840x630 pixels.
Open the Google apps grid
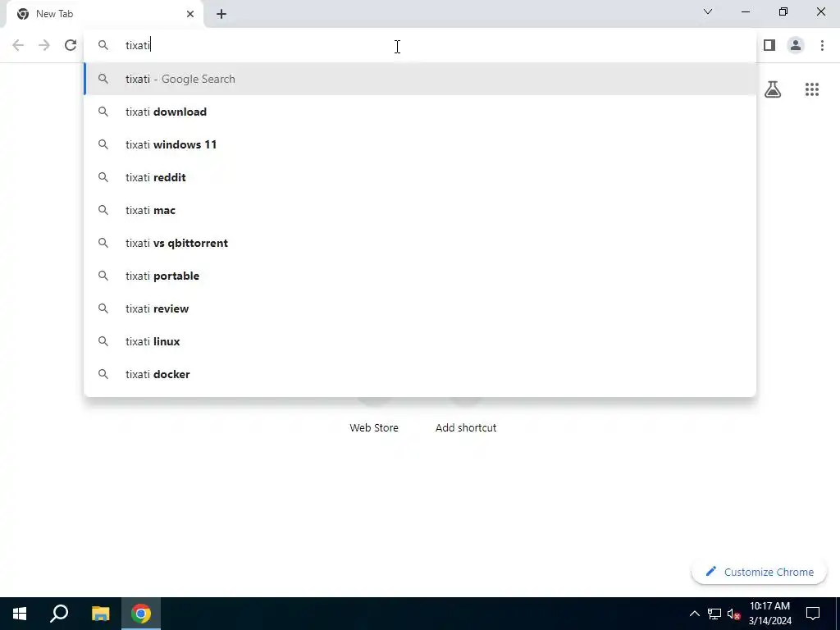click(812, 89)
